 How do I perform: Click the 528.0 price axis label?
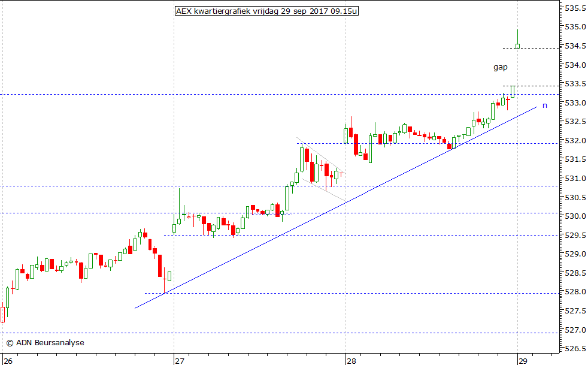(575, 292)
